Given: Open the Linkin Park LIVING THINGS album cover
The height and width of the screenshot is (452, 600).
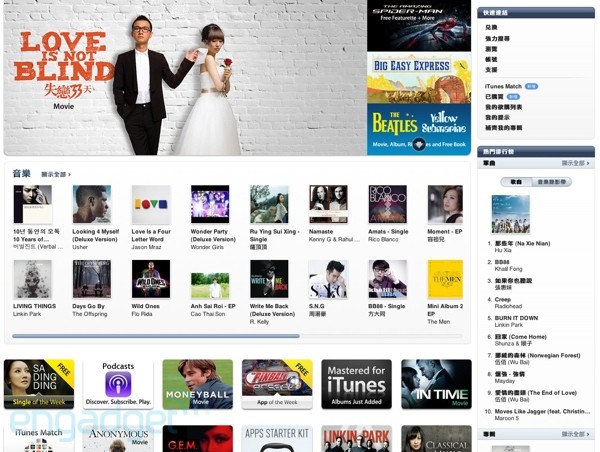Looking at the screenshot, I should (33, 280).
